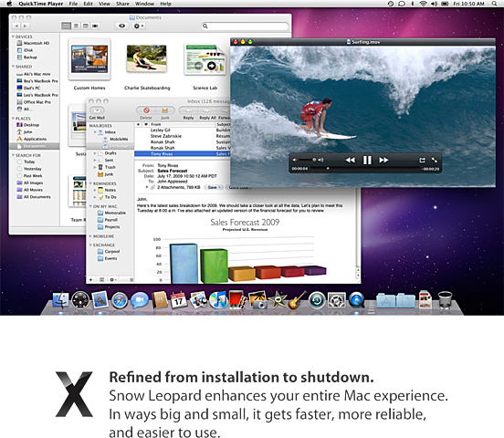Add mailbox with plus button in Mail
504x438 pixels.
91,279
